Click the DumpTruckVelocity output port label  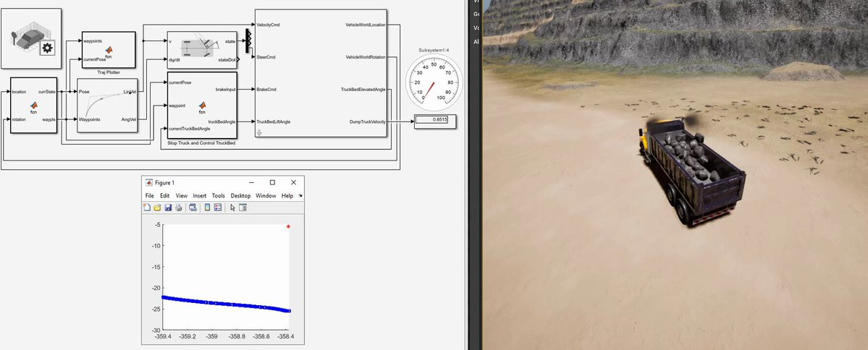click(x=368, y=121)
